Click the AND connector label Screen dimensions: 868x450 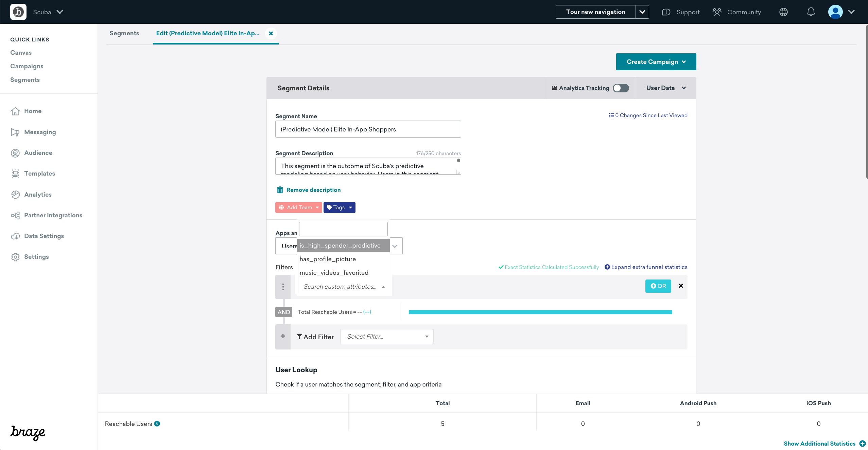click(x=284, y=312)
